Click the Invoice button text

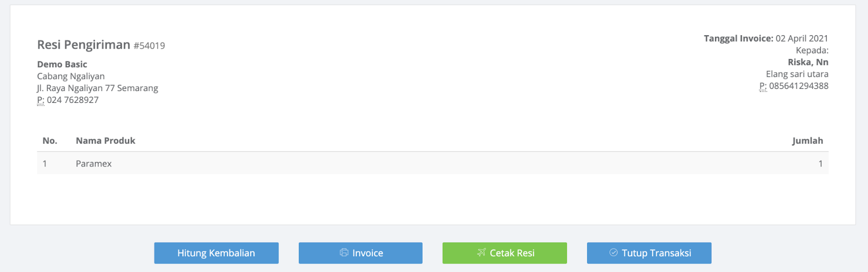pos(368,253)
